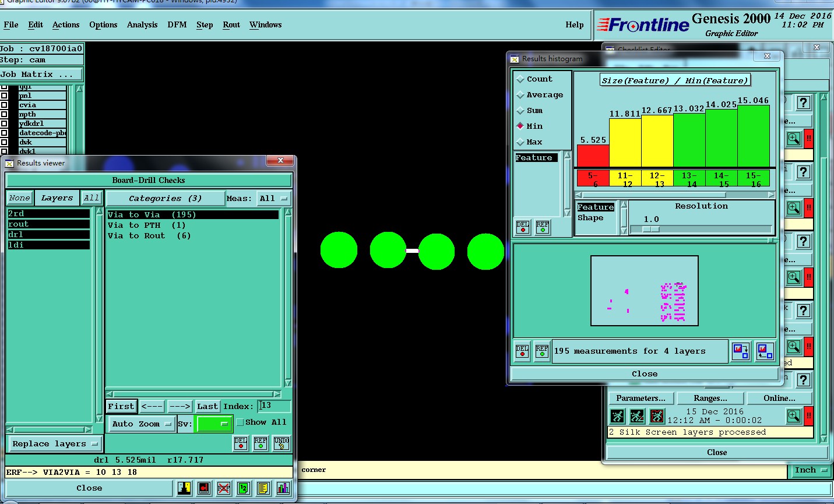Screen dimensions: 834x504
Task: Click last histogram layout icon at right edge
Action: click(765, 351)
